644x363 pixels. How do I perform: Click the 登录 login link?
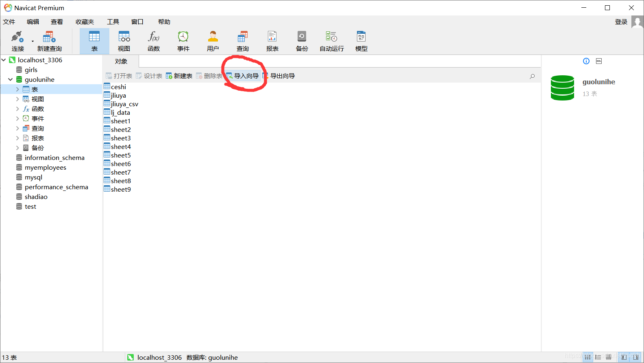[x=621, y=22]
